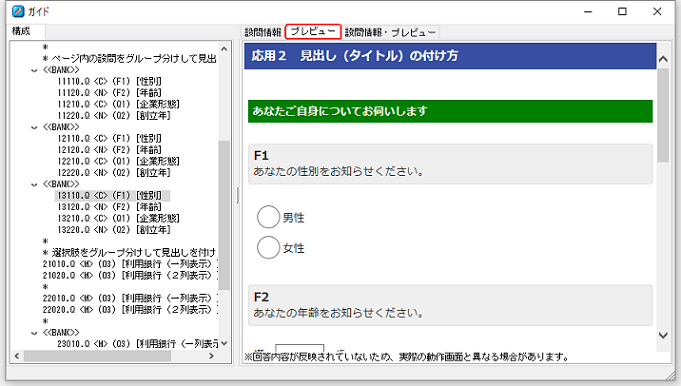
Task: Select tree item 13120.0 (F2) [年齢]
Action: click(x=109, y=207)
